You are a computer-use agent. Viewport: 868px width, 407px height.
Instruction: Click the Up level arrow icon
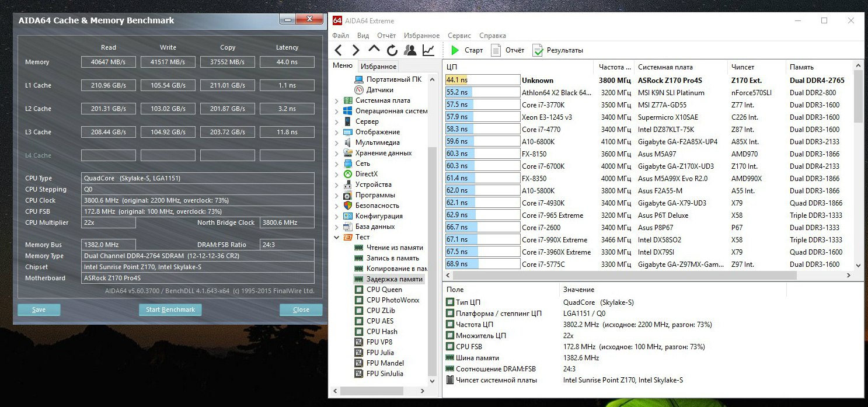point(374,49)
